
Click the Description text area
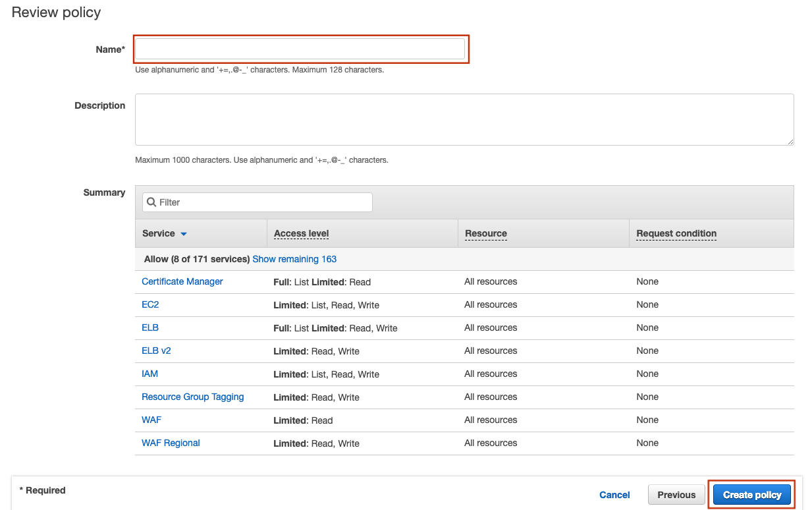pyautogui.click(x=464, y=119)
